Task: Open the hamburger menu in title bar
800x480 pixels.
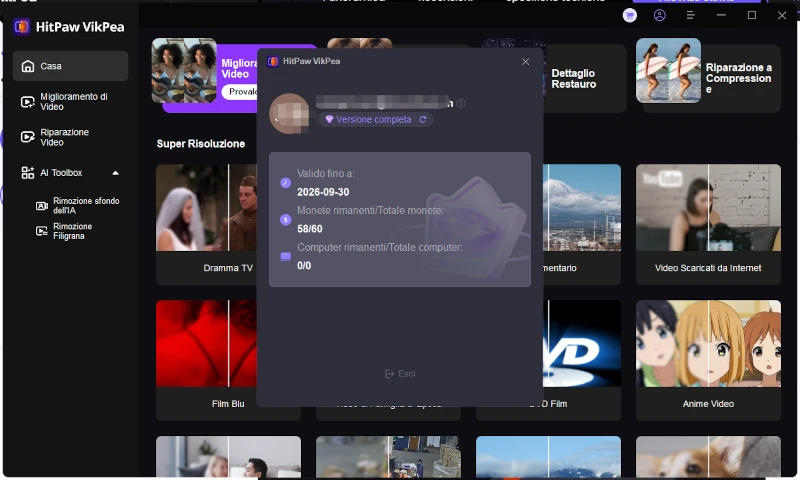Action: [690, 15]
